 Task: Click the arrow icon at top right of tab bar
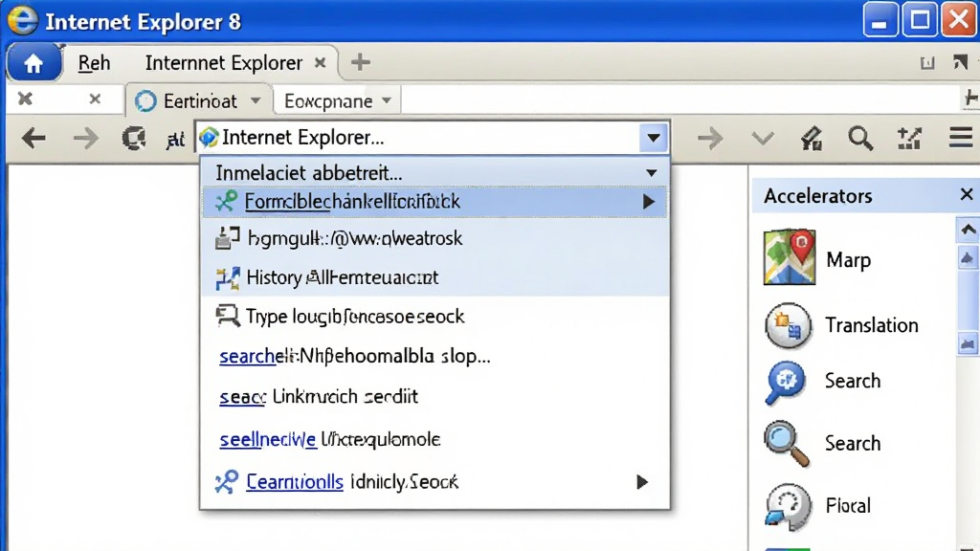960,62
